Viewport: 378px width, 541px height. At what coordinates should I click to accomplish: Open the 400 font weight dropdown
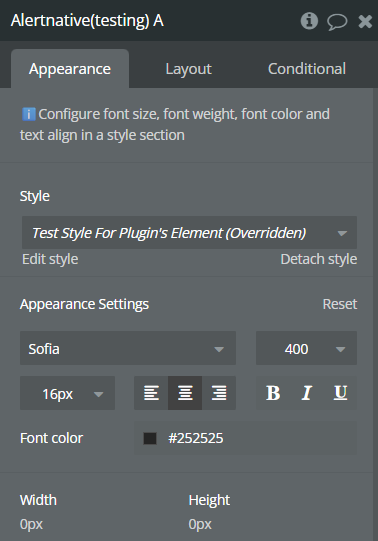(306, 348)
